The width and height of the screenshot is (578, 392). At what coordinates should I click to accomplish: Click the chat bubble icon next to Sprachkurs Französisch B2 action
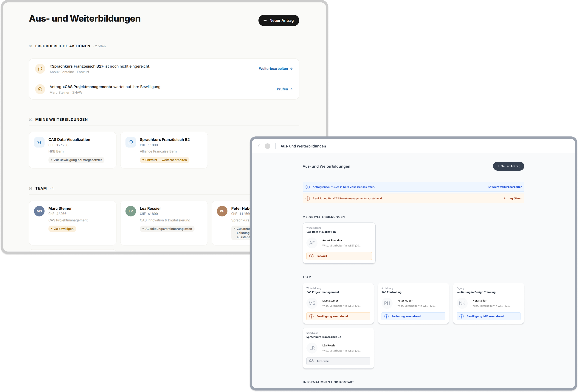pos(40,69)
